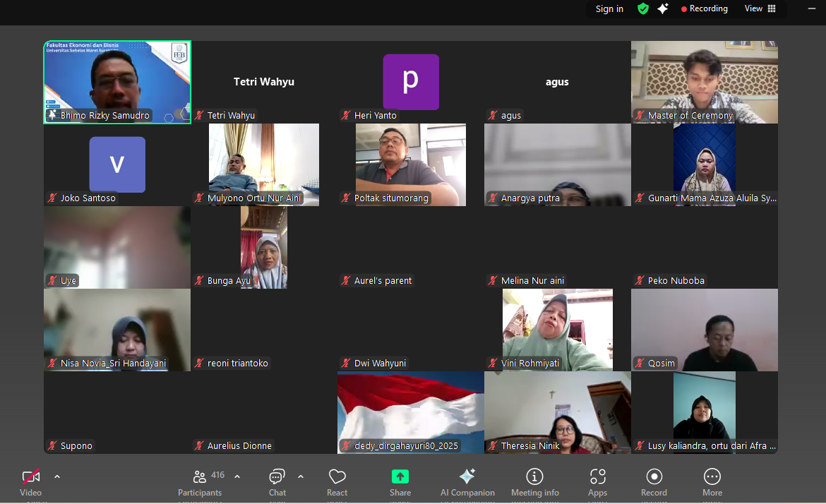Image resolution: width=826 pixels, height=504 pixels.
Task: Launch the AI Companion
Action: pyautogui.click(x=467, y=483)
